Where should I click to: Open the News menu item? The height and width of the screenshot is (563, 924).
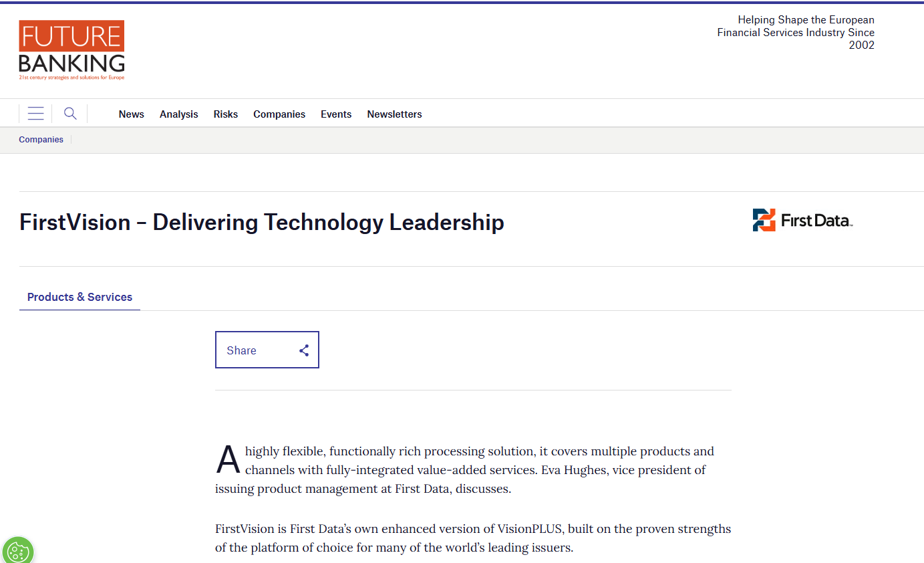[132, 114]
